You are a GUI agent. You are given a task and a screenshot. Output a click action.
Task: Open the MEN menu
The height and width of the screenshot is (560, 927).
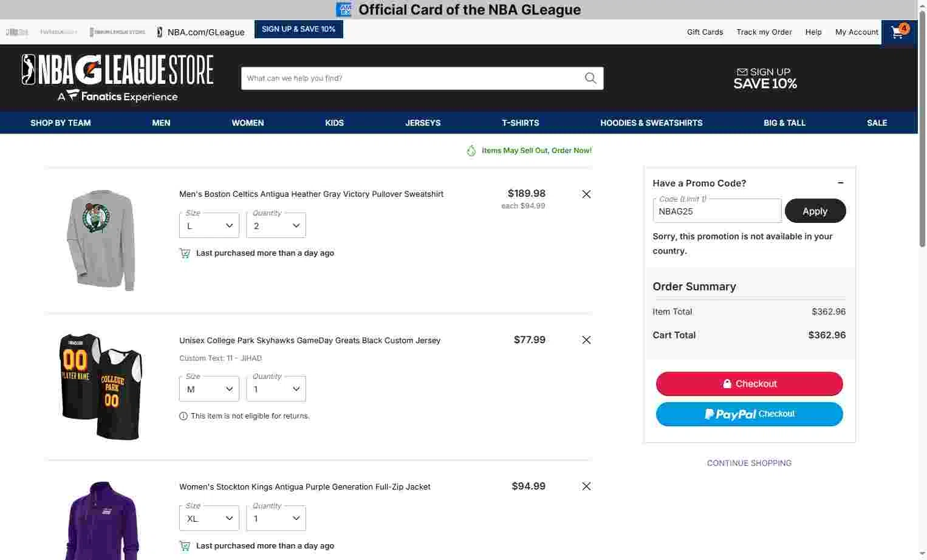161,123
